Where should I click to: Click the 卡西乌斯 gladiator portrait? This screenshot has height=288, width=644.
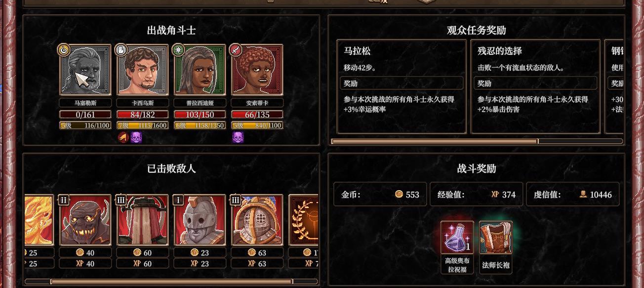[143, 70]
